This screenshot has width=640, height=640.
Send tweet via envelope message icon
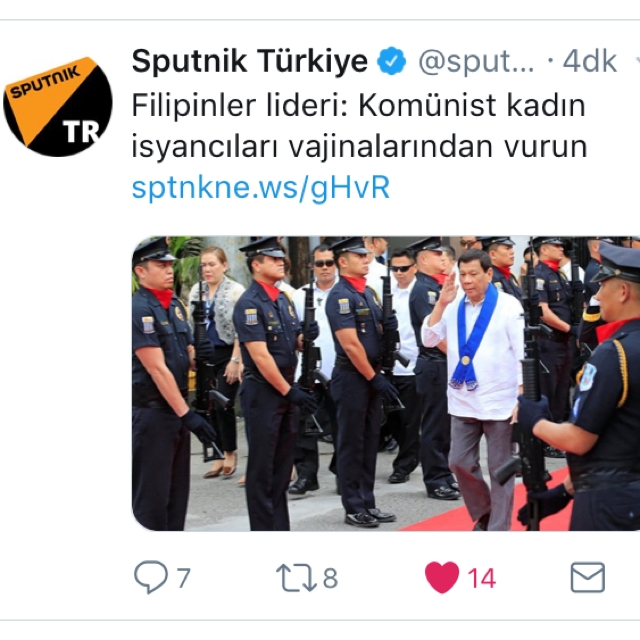pos(588,578)
